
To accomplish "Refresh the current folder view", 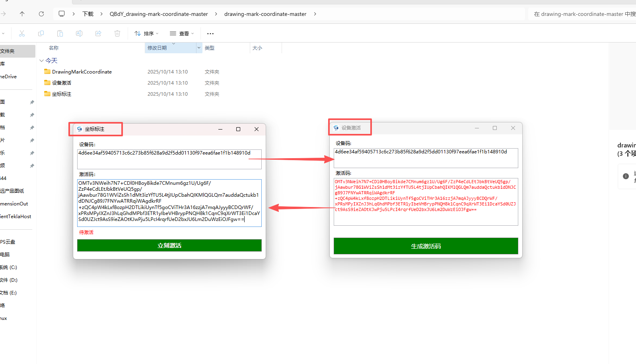I will [x=41, y=14].
